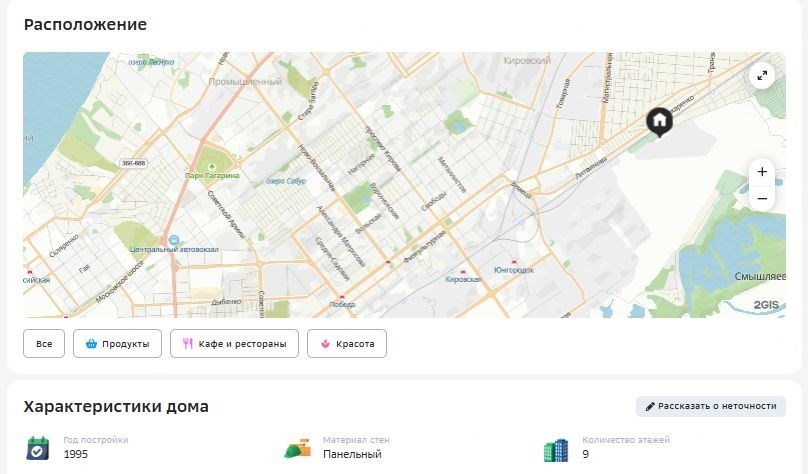Click the Материал стен icon
The height and width of the screenshot is (474, 808).
tap(297, 448)
